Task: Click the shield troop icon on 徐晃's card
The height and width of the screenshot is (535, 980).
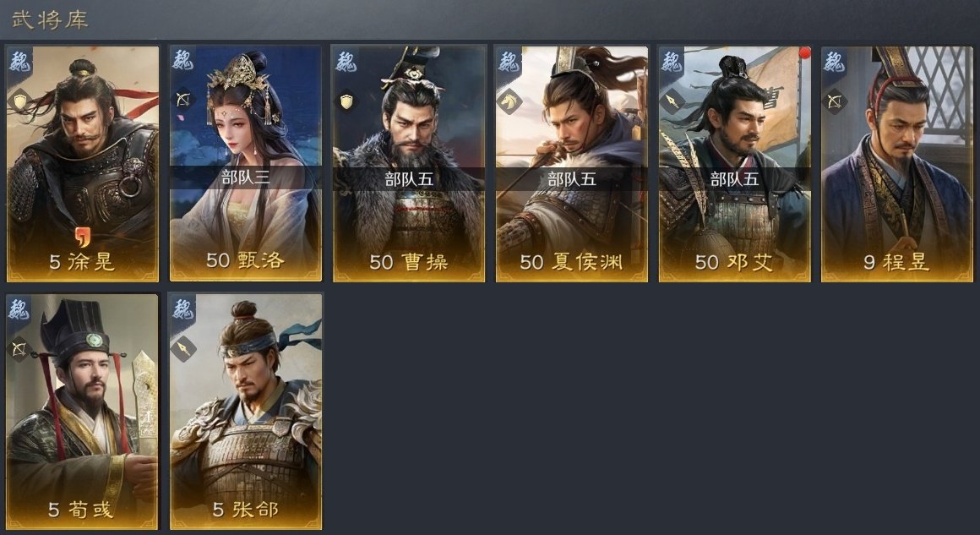Action: point(20,100)
